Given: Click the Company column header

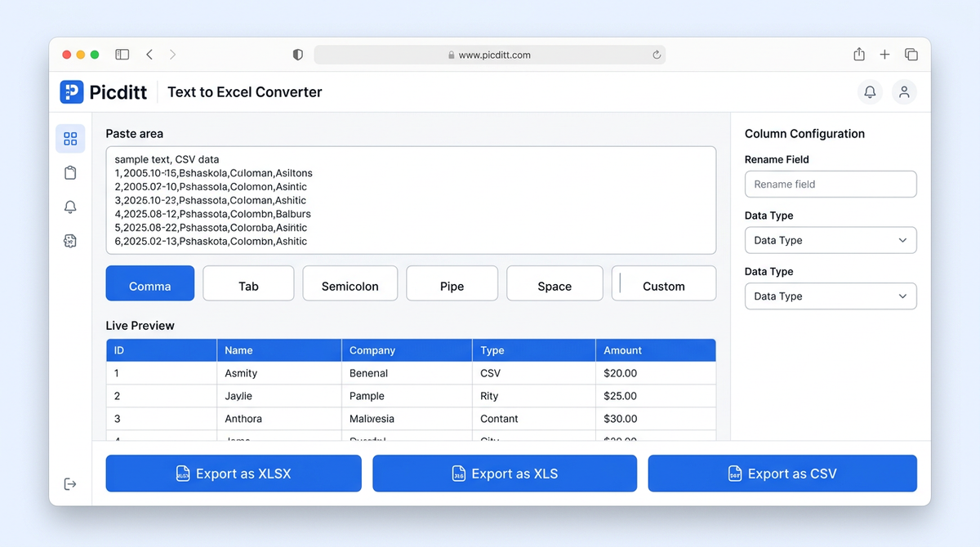Looking at the screenshot, I should click(x=407, y=350).
